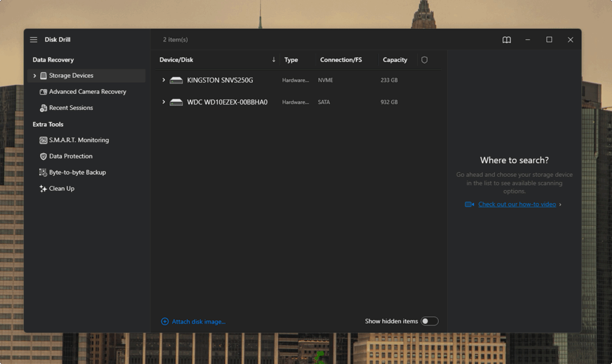Open Advanced Camera Recovery
The image size is (612, 364).
click(87, 91)
